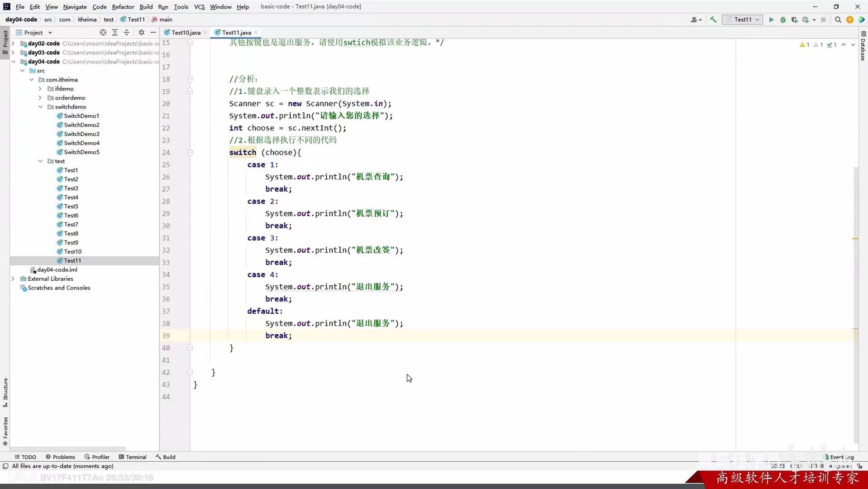Collapse all nodes in Project panel
Image resolution: width=868 pixels, height=489 pixels.
tap(127, 32)
